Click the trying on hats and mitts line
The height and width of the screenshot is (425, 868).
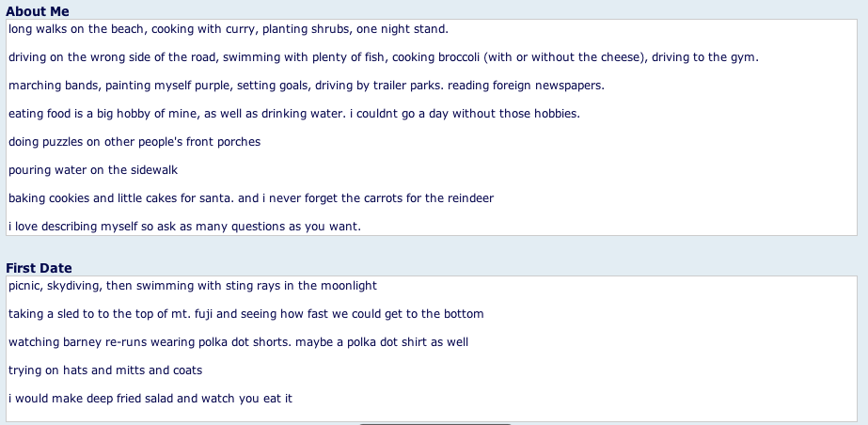[105, 370]
